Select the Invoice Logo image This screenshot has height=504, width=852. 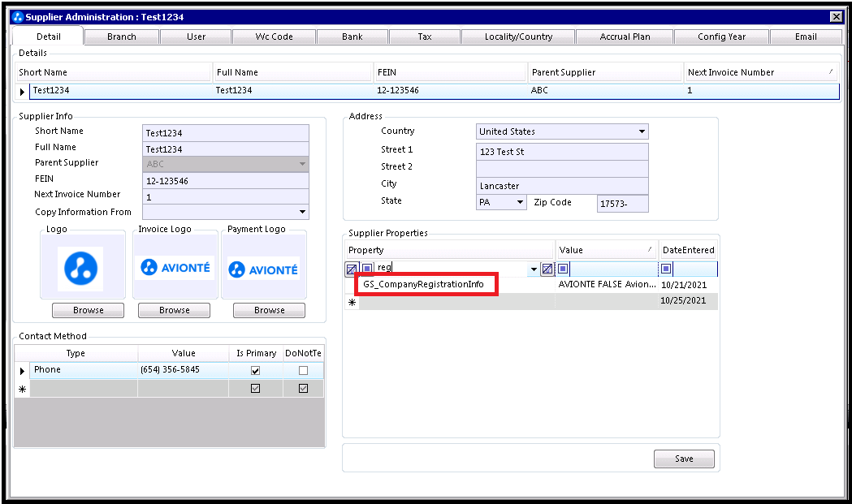click(175, 267)
